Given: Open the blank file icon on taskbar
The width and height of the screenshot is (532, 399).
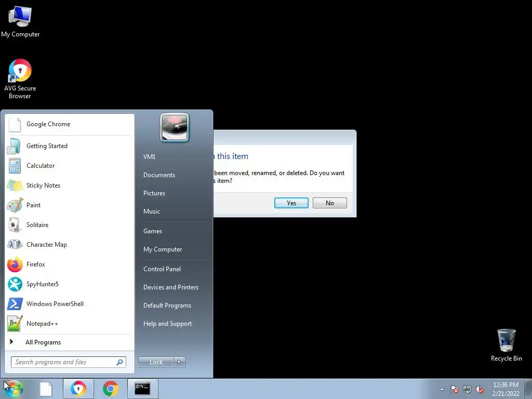Looking at the screenshot, I should pyautogui.click(x=46, y=389).
